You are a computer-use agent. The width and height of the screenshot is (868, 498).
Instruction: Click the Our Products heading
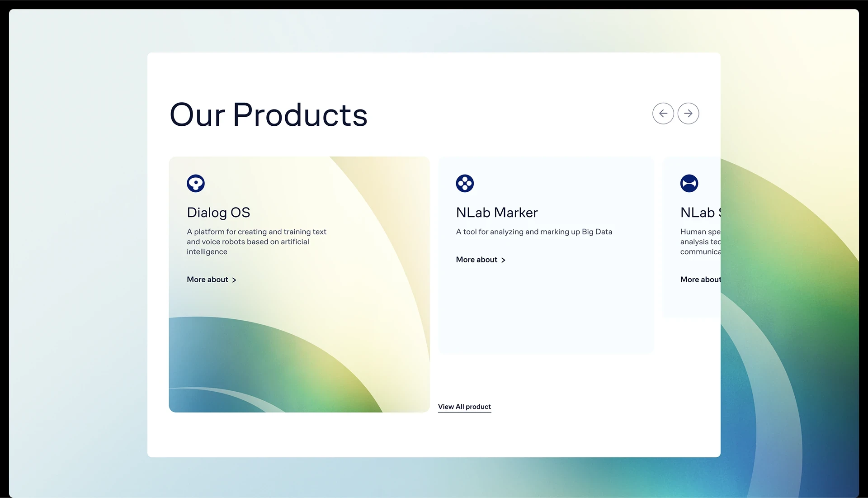click(x=269, y=114)
